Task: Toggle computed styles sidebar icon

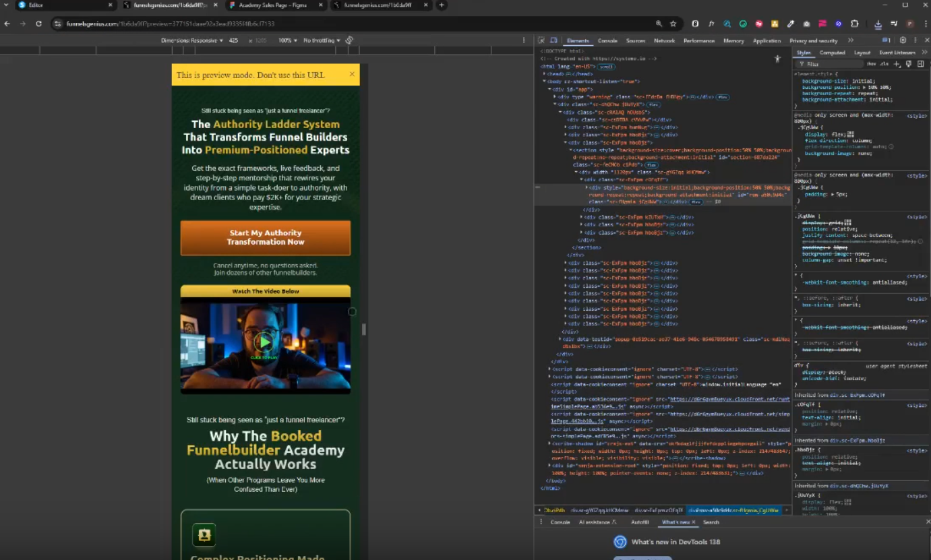Action: (921, 64)
